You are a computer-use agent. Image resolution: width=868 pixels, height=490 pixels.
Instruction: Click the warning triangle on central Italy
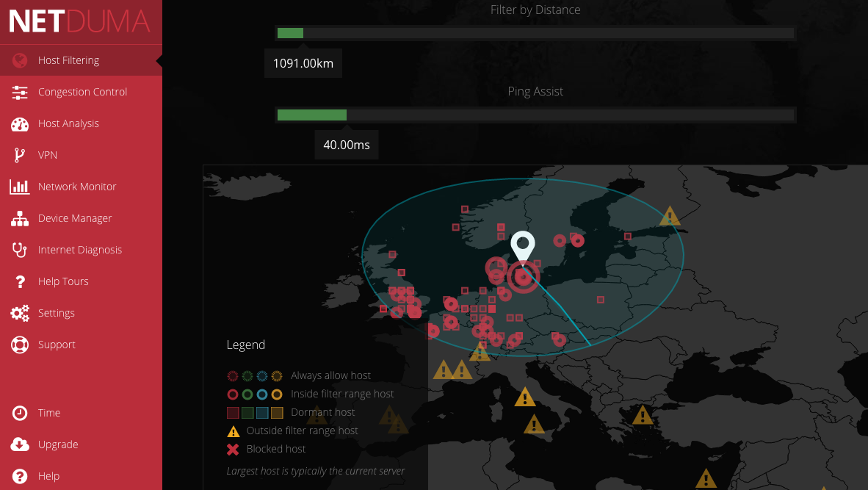(x=525, y=397)
